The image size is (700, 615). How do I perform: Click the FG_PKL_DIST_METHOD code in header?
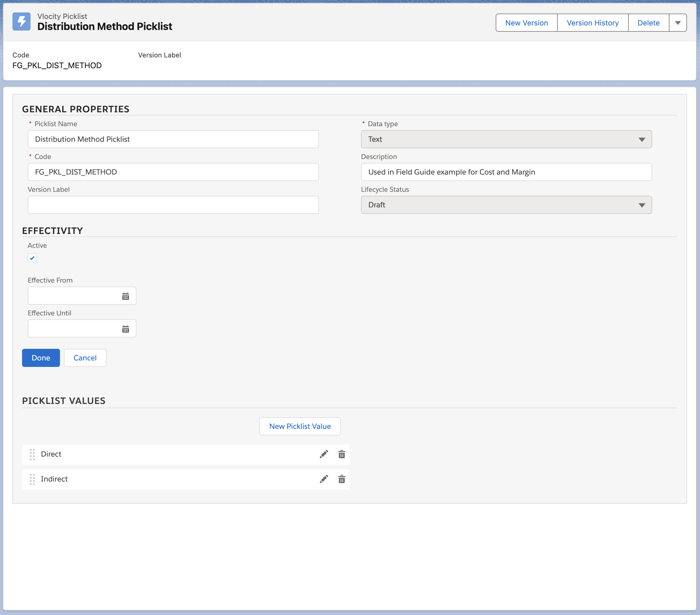coord(57,65)
